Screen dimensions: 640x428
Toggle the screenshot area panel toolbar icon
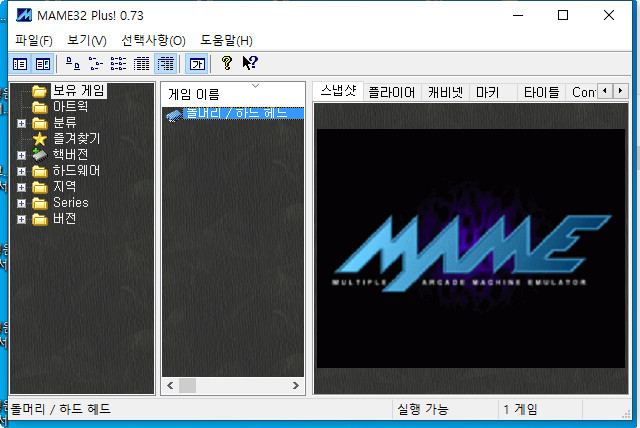(x=43, y=64)
